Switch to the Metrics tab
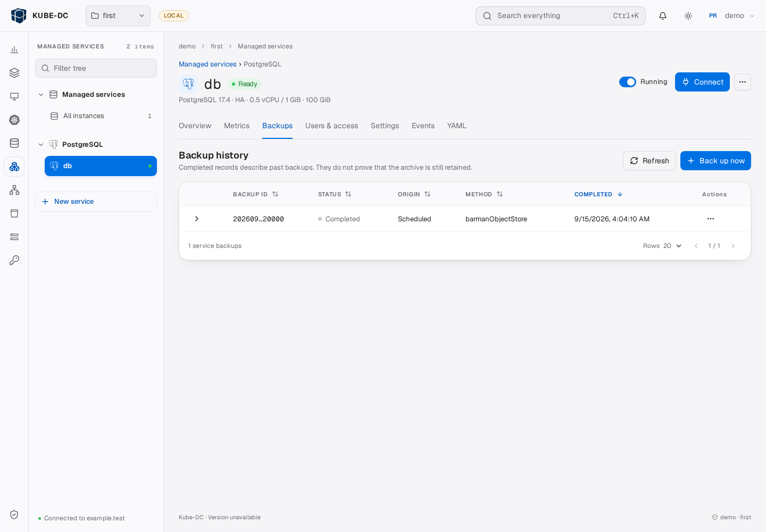 point(237,126)
